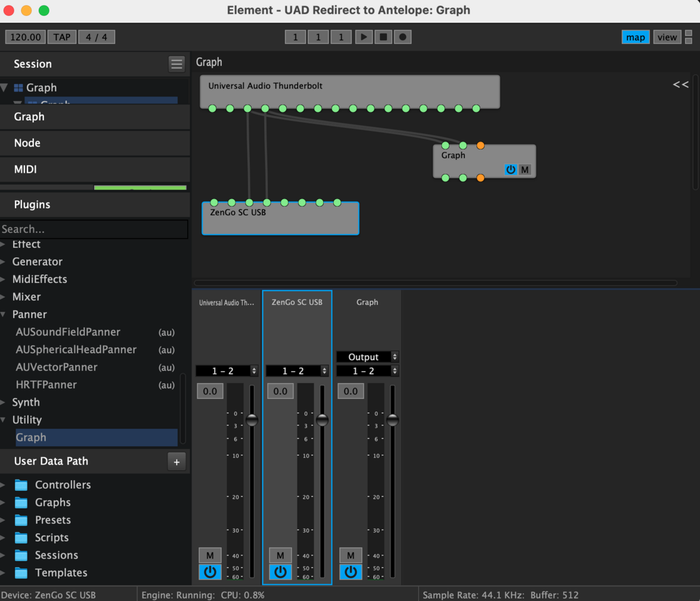
Task: Select the Graph plugin under Utility
Action: tap(96, 438)
